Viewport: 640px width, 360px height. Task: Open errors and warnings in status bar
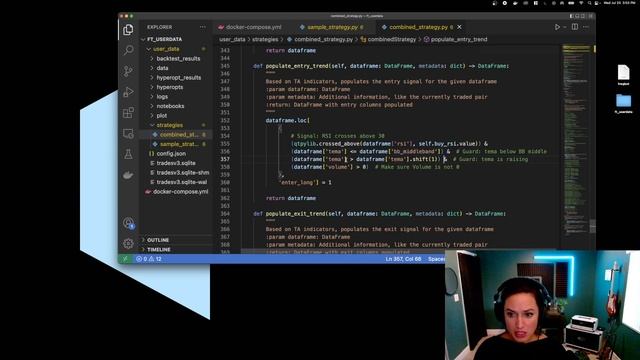[149, 259]
